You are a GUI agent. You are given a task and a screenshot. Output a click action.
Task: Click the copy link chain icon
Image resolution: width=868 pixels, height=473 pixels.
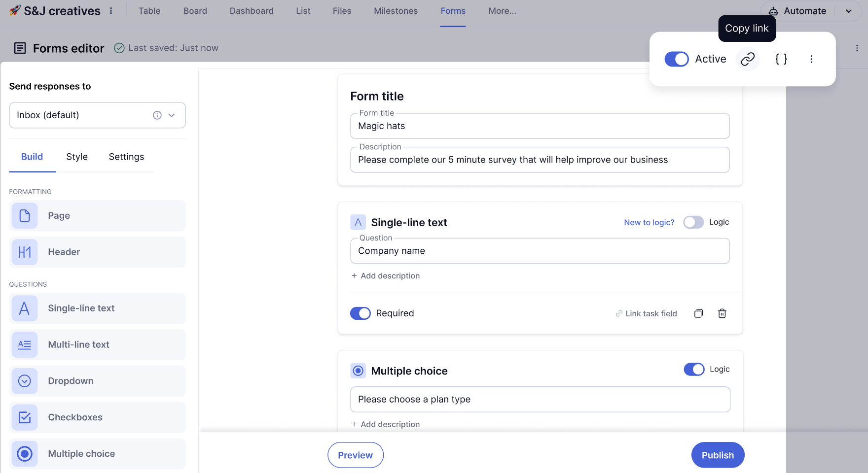coord(748,59)
